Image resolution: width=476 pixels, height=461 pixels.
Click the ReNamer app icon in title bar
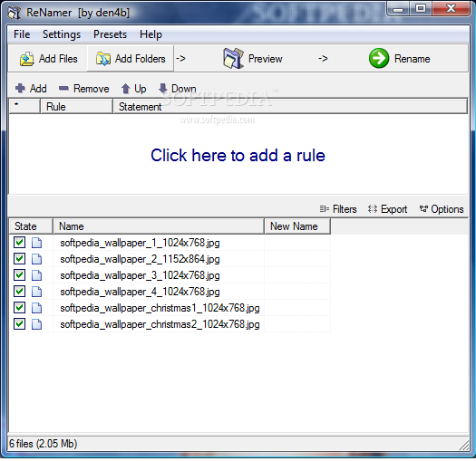(15, 13)
